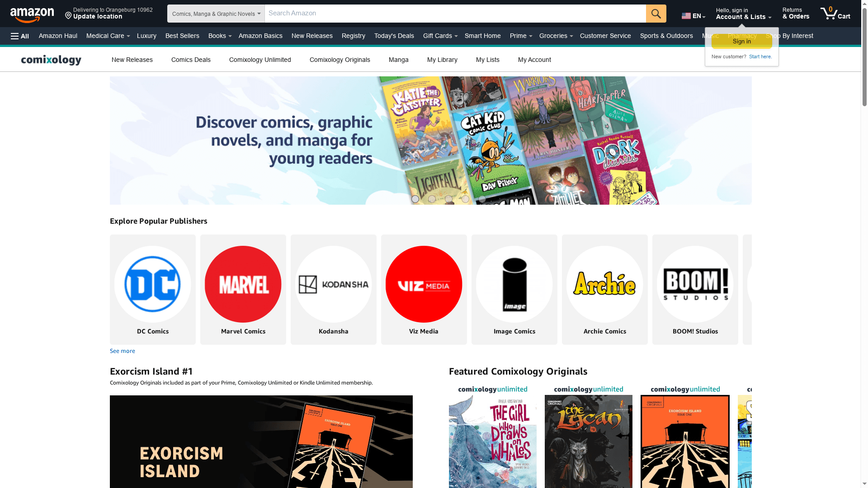Select the Viz Media publisher logo
868x488 pixels.
(424, 284)
